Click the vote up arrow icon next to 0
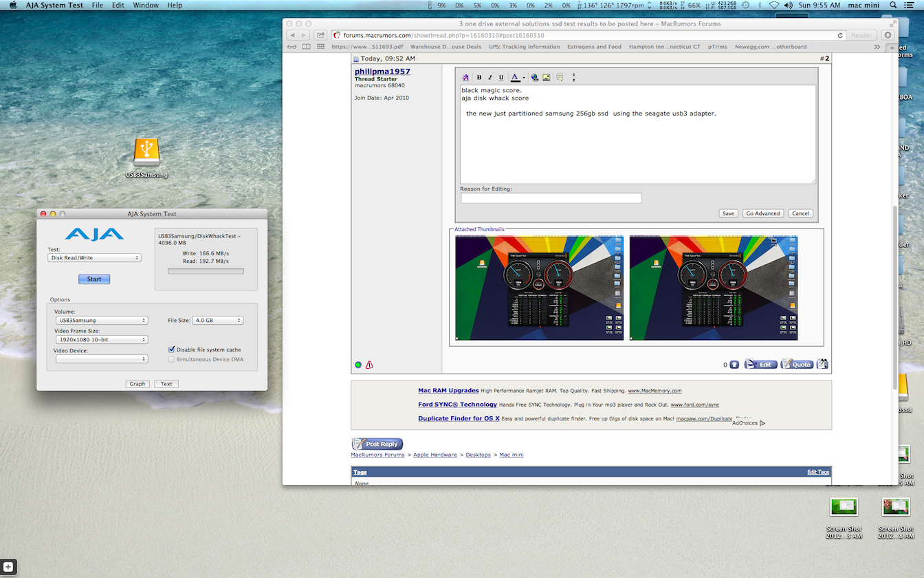 734,365
